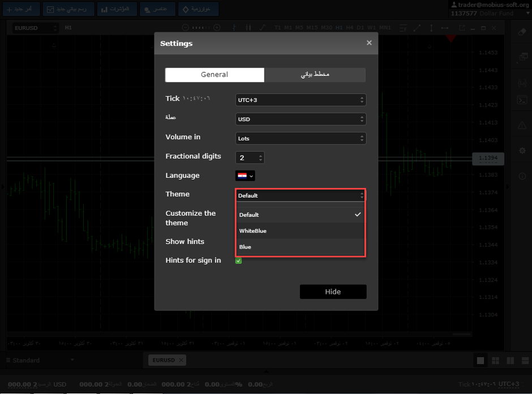Select the M30 timeframe
The height and width of the screenshot is (394, 532).
click(327, 28)
